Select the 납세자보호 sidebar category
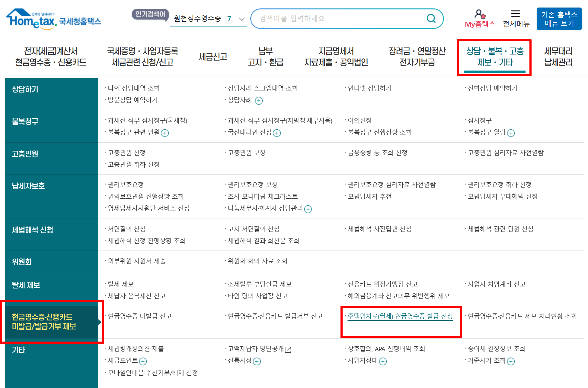 [x=27, y=186]
